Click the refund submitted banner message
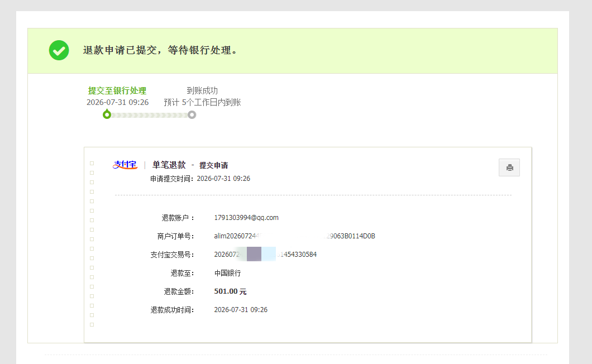 coord(160,50)
